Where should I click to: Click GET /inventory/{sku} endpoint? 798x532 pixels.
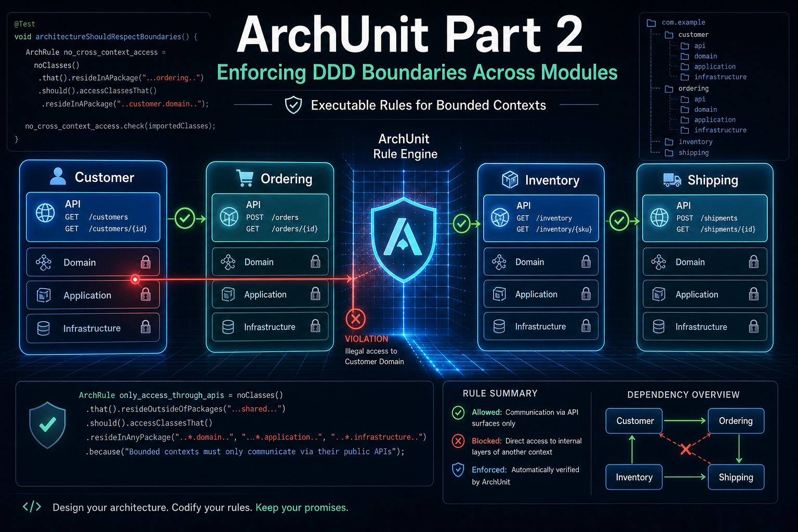pyautogui.click(x=554, y=229)
